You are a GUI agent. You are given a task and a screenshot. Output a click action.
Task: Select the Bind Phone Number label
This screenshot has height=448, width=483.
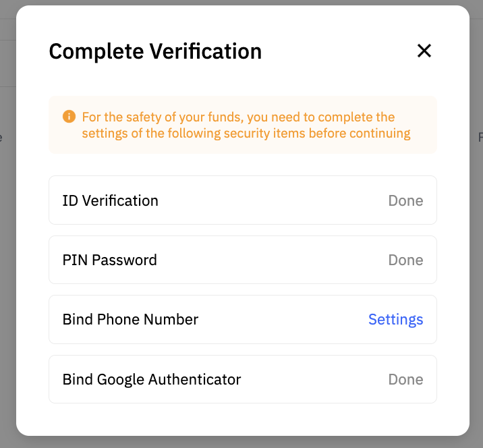pos(130,319)
